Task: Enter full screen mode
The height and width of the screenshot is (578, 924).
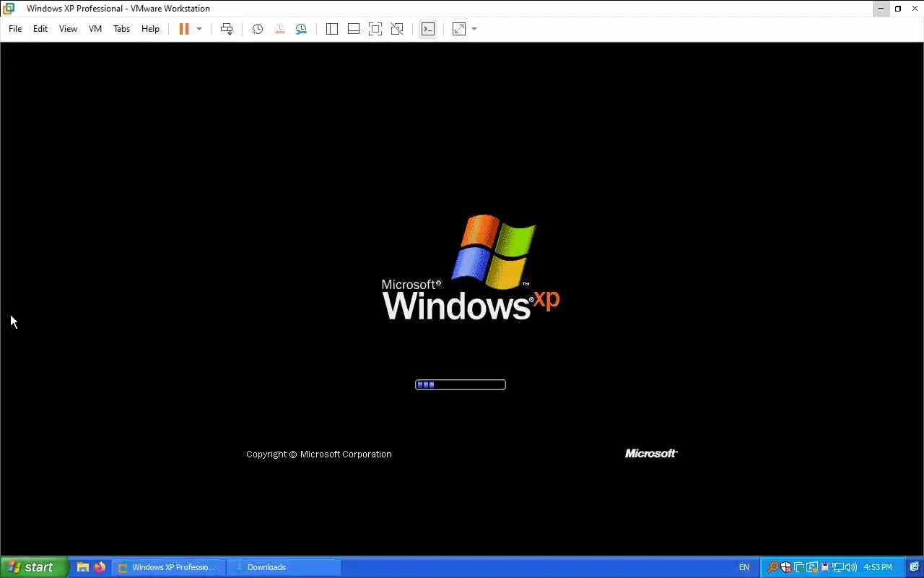Action: click(375, 29)
